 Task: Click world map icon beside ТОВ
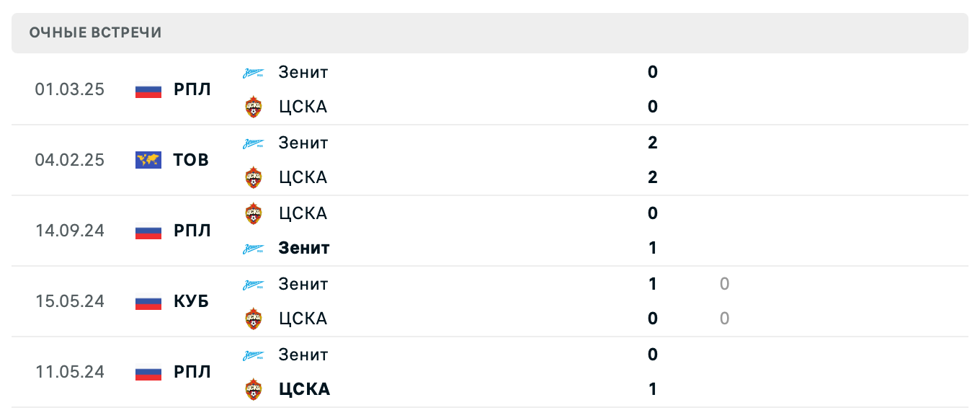click(x=148, y=160)
